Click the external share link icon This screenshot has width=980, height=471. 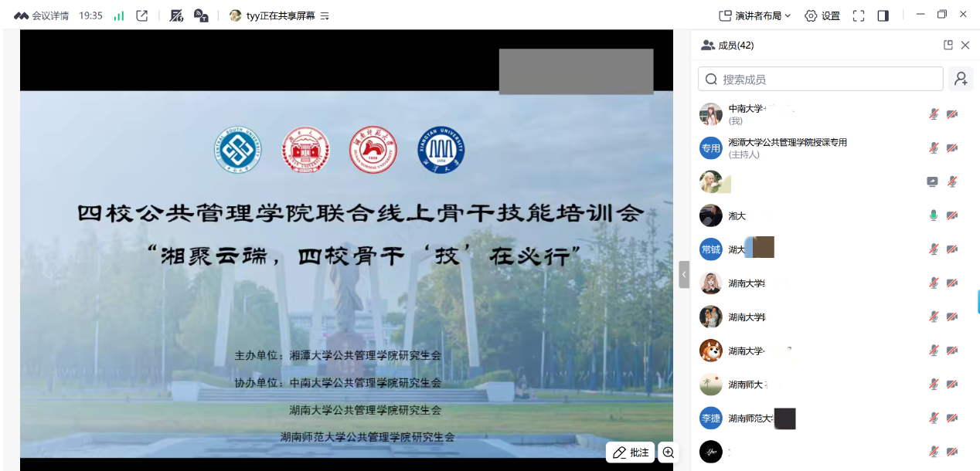pos(142,15)
